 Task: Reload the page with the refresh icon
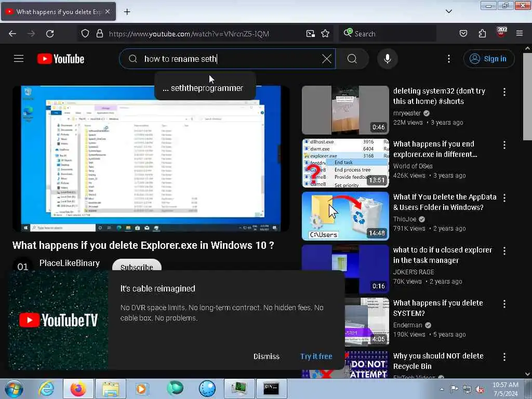50,34
